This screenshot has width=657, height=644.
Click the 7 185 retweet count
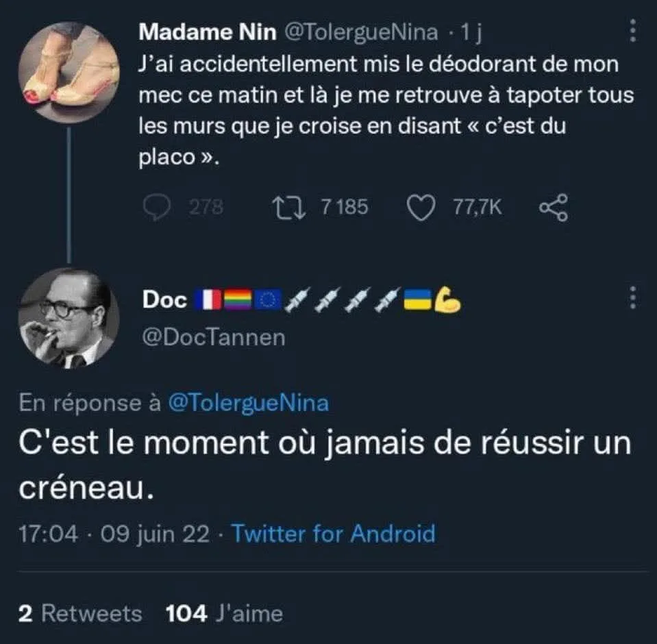coord(345,208)
